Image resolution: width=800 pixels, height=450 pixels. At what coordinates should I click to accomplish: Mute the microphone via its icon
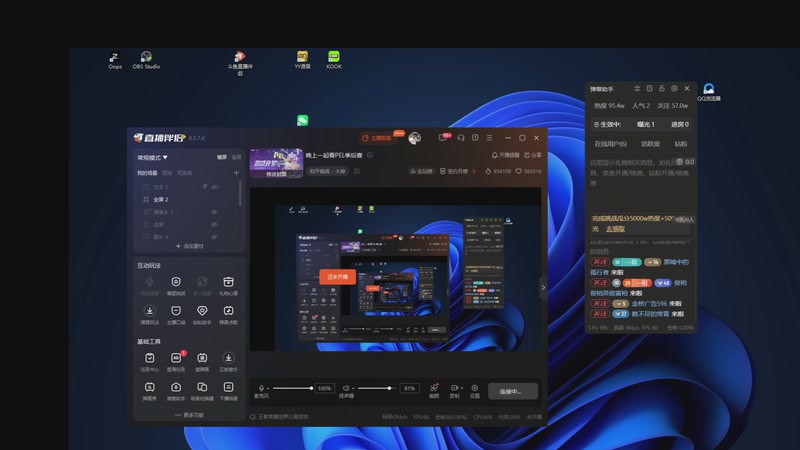click(x=261, y=388)
